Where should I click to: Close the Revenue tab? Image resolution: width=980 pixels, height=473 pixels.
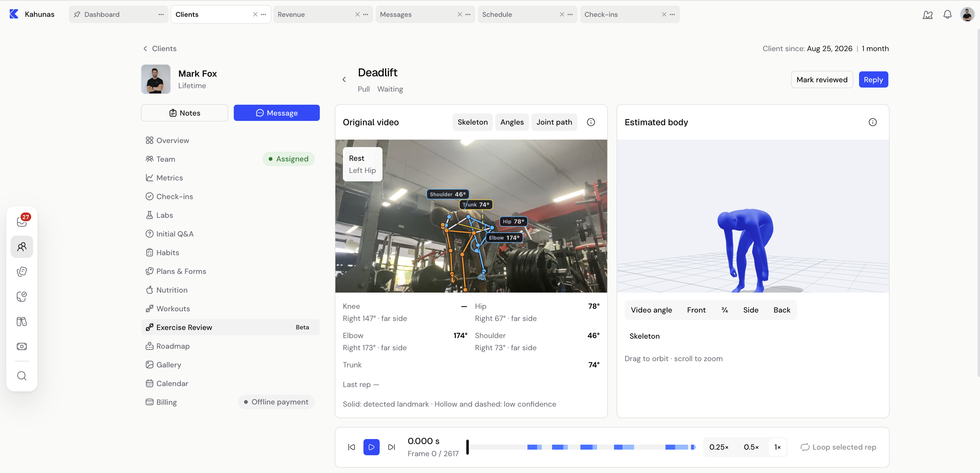[357, 14]
